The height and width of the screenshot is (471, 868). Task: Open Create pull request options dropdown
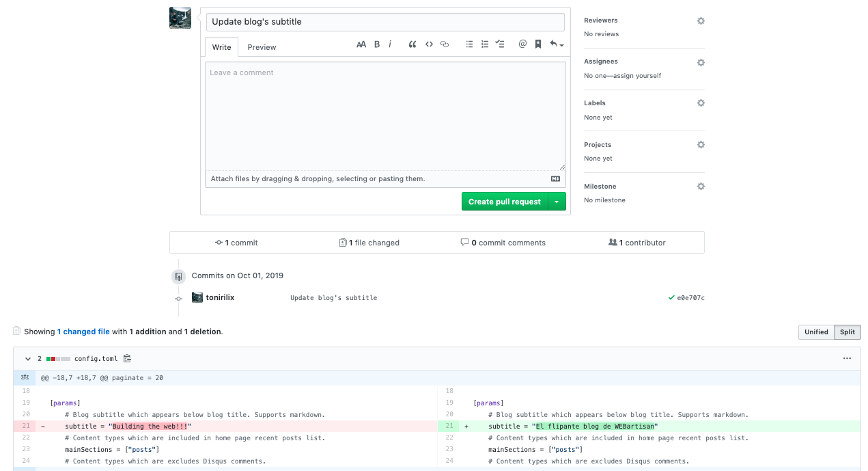click(x=557, y=202)
